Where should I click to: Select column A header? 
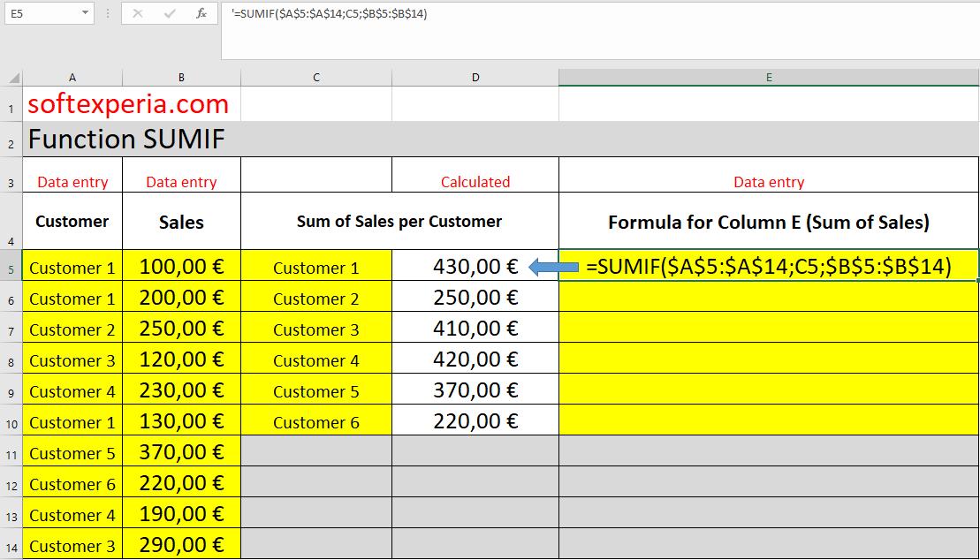pyautogui.click(x=72, y=78)
